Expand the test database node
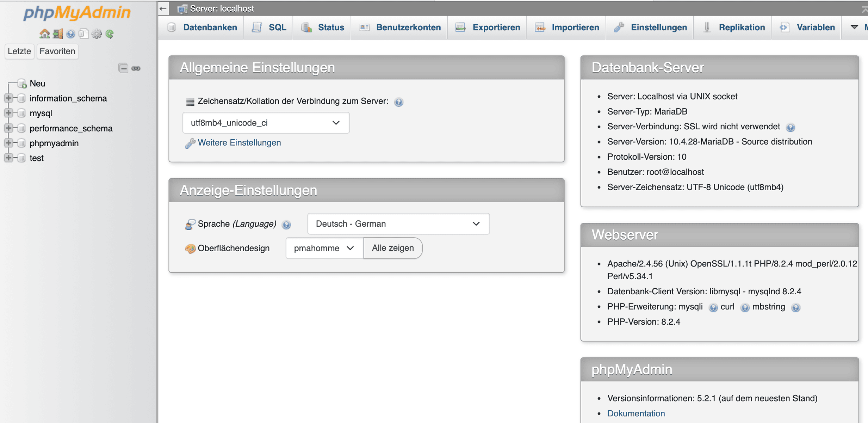The width and height of the screenshot is (868, 423). coord(8,158)
